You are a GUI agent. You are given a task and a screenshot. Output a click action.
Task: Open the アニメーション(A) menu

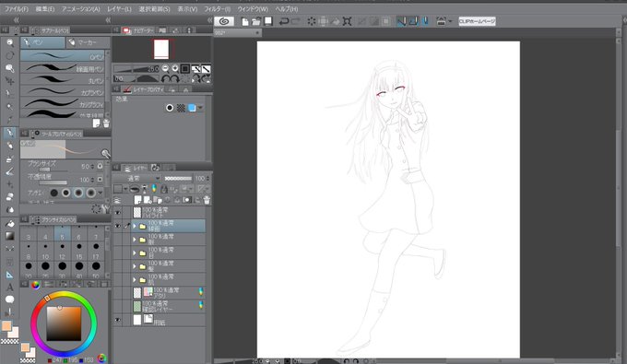coord(80,9)
